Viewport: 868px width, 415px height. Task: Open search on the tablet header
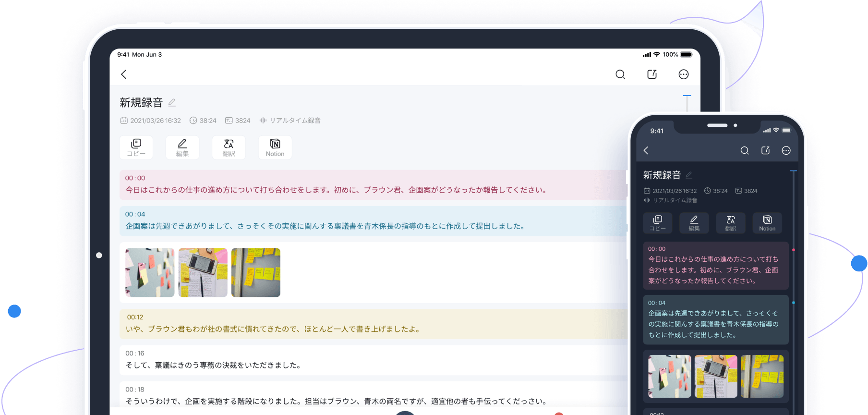620,74
